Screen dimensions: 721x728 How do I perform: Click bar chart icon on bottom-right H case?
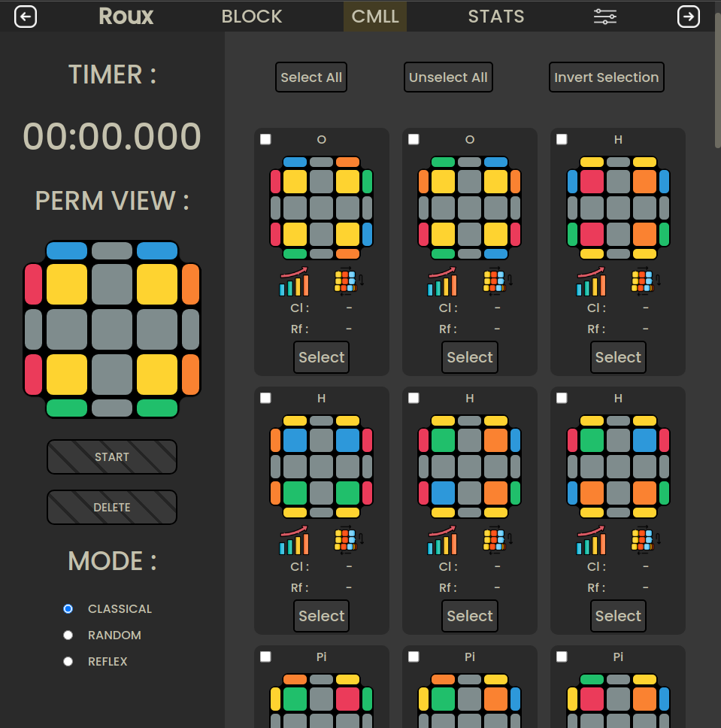click(591, 540)
